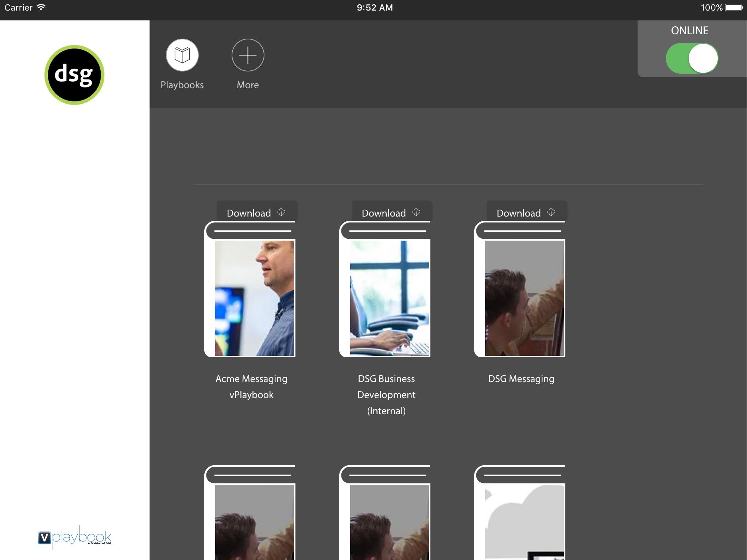Click cloud icon on DSG Business Development download
This screenshot has height=560, width=747.
point(416,212)
